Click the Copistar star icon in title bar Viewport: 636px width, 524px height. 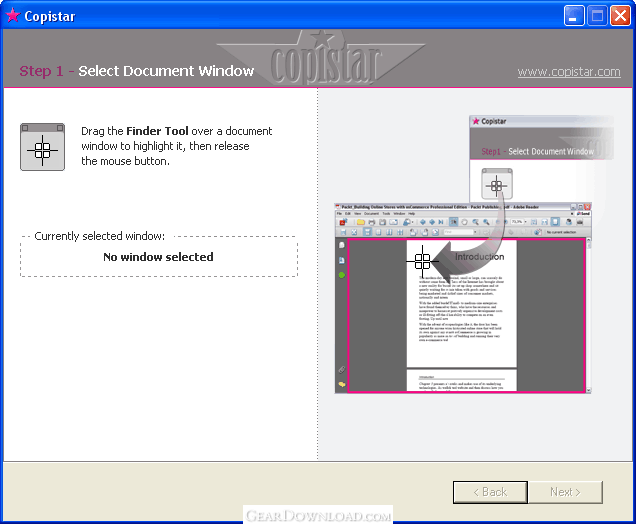pos(13,15)
